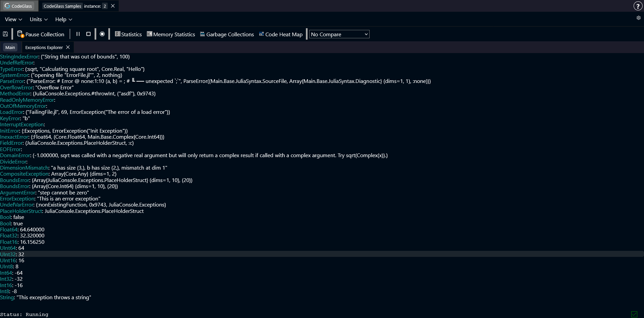This screenshot has width=644, height=318.
Task: Click the CodeGlass logo button
Action: pos(19,6)
